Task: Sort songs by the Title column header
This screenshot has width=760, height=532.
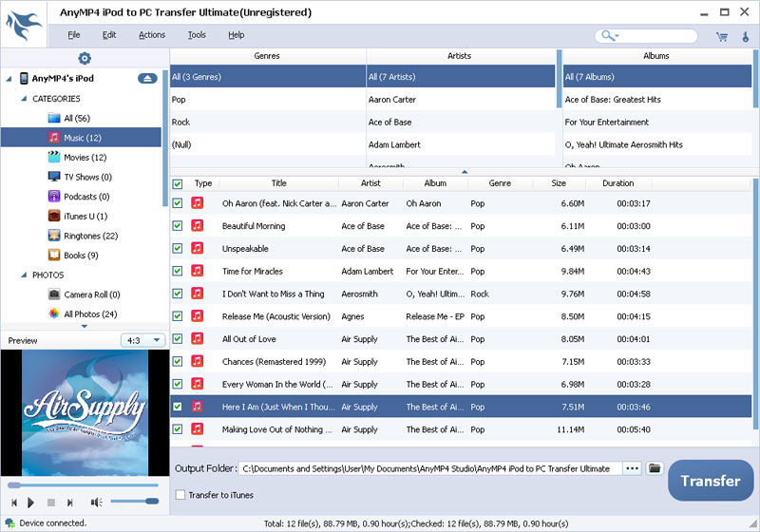Action: tap(278, 183)
